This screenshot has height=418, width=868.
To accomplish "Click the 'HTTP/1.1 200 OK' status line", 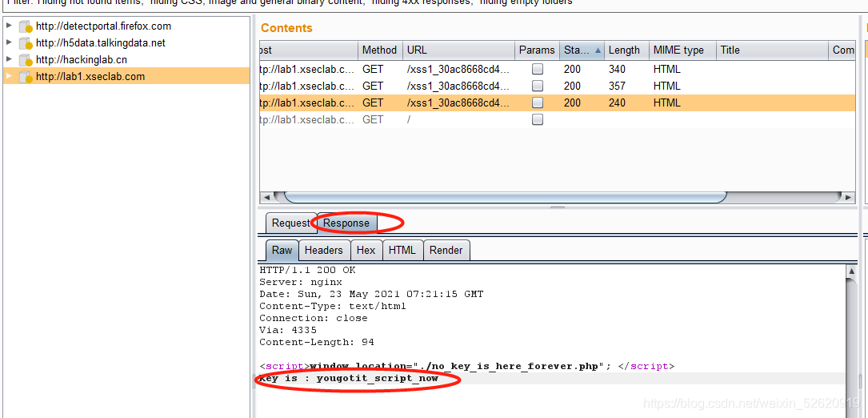I will click(308, 271).
